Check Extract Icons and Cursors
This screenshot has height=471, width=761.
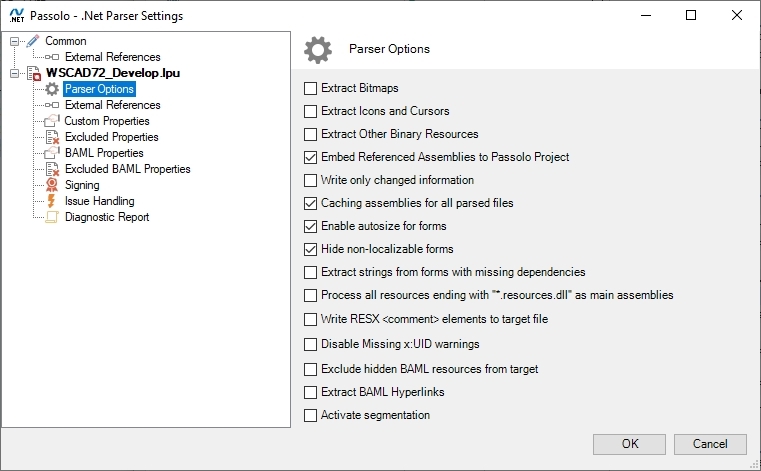click(x=310, y=111)
